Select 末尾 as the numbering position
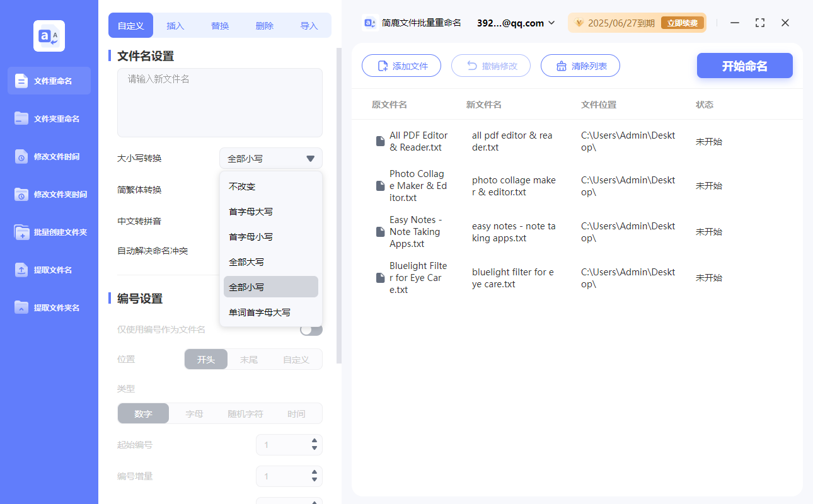 [249, 360]
